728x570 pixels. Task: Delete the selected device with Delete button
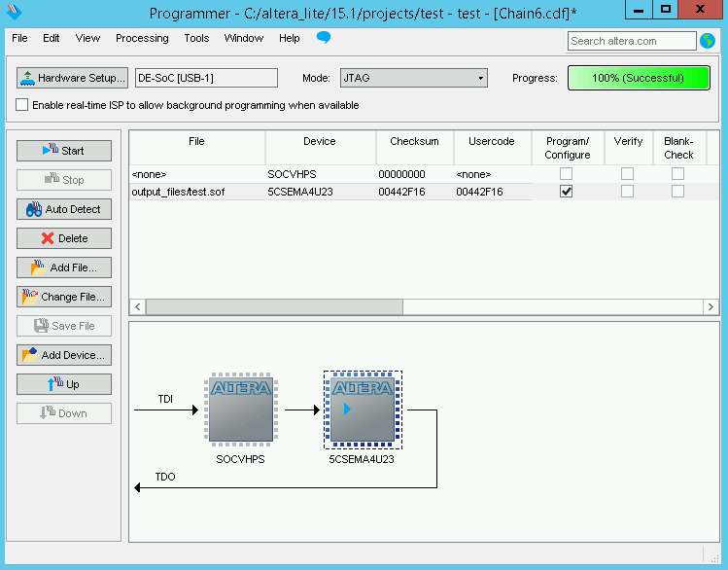tap(64, 238)
